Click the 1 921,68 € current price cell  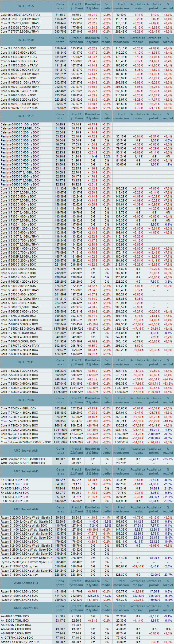(x=60, y=442)
